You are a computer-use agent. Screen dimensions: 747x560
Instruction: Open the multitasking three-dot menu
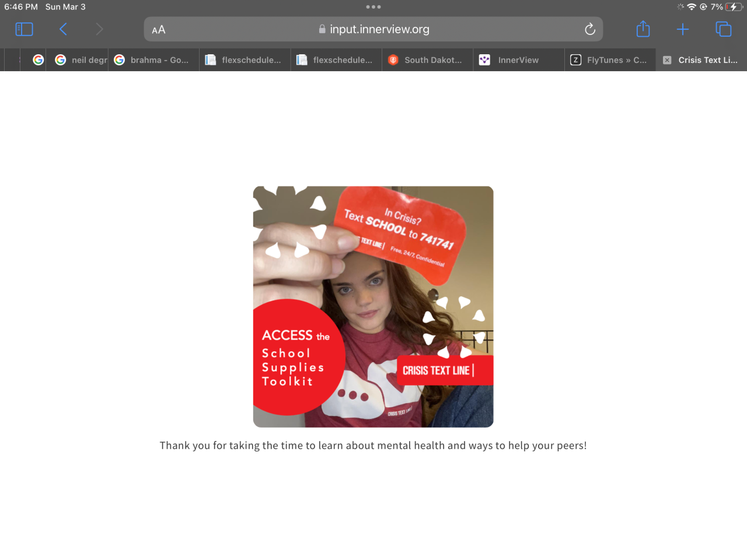tap(373, 7)
